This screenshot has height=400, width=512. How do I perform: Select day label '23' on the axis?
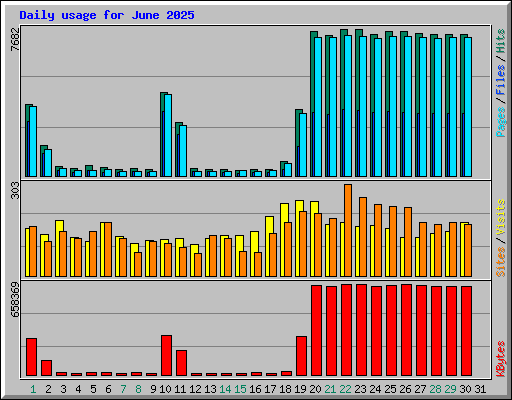(x=360, y=389)
